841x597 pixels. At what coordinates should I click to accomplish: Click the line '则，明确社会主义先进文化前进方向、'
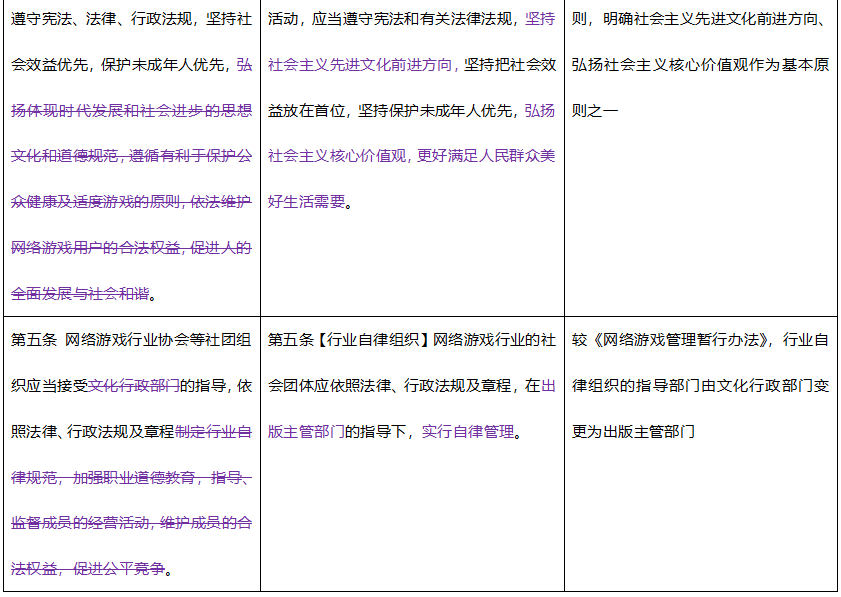[x=700, y=19]
